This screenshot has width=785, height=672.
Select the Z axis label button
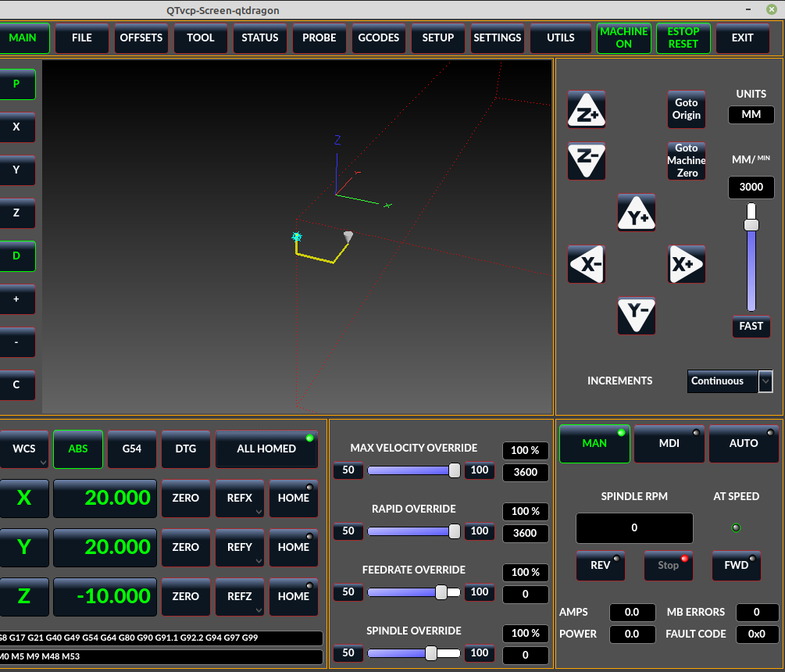pyautogui.click(x=24, y=596)
